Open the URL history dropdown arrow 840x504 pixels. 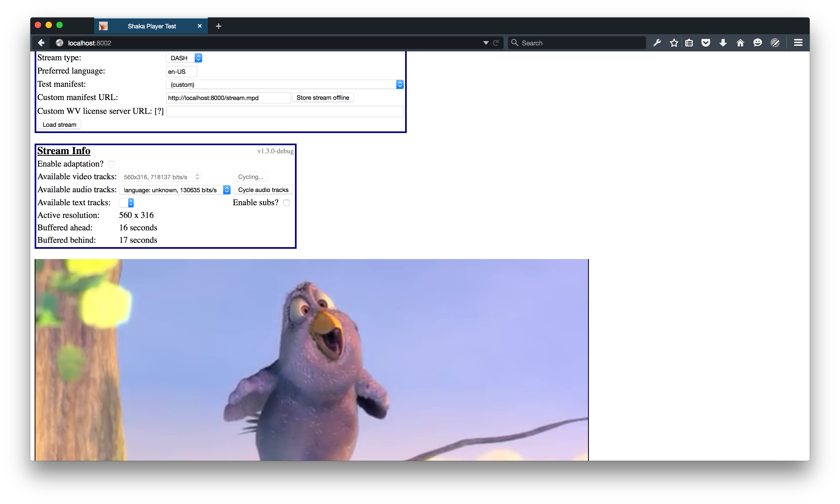(x=485, y=43)
